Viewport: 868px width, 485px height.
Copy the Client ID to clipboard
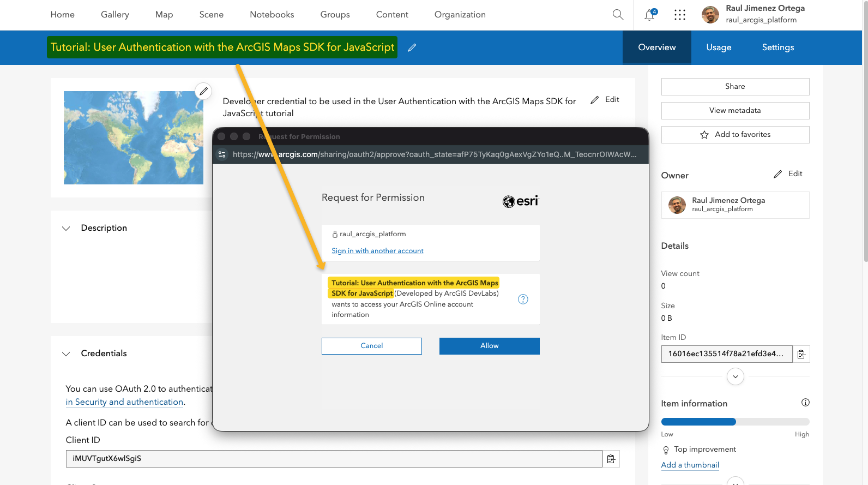tap(611, 459)
